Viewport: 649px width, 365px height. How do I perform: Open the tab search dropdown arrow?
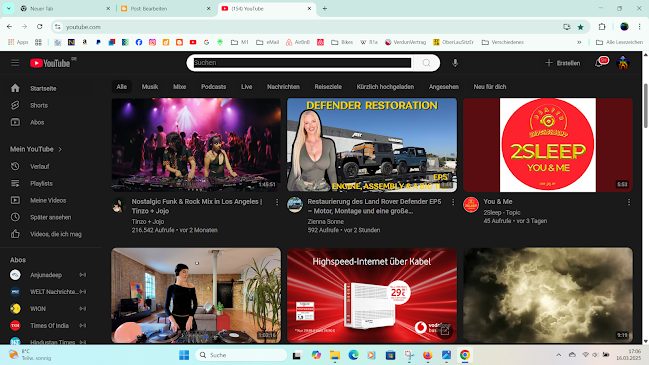8,8
